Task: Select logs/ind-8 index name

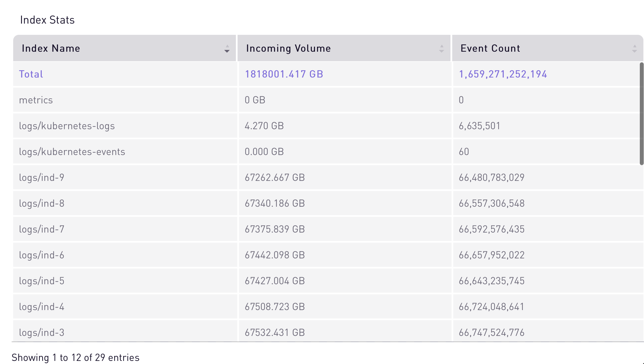Action: 42,203
